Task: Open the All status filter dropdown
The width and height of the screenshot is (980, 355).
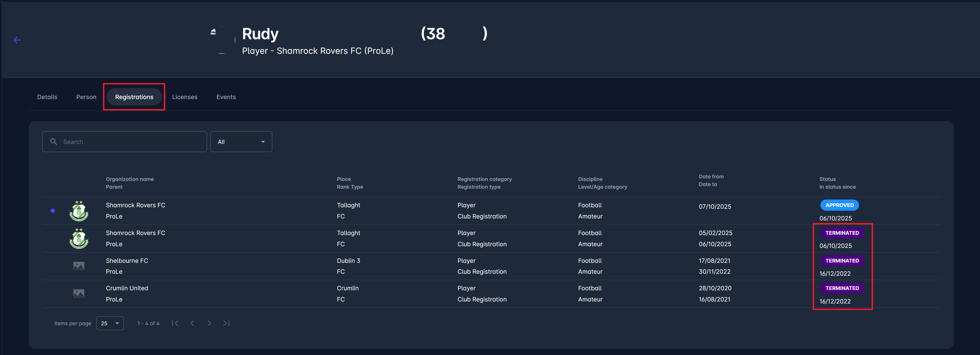Action: pyautogui.click(x=241, y=142)
